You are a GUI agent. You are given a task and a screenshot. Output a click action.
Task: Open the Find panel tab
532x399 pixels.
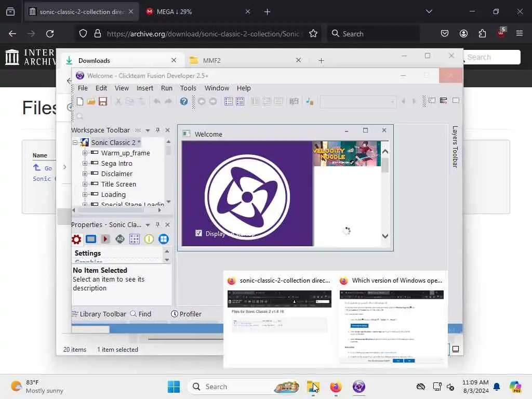140,314
